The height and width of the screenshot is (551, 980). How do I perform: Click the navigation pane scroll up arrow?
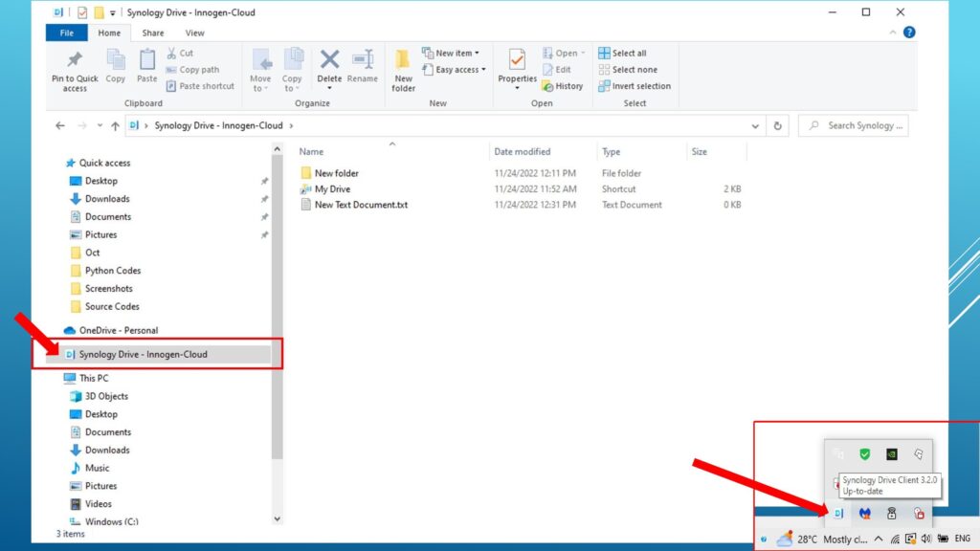click(x=277, y=148)
